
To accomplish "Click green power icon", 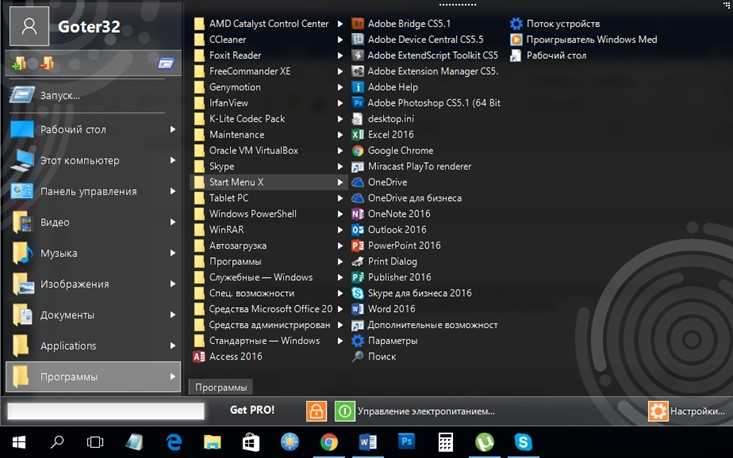I will pos(345,411).
